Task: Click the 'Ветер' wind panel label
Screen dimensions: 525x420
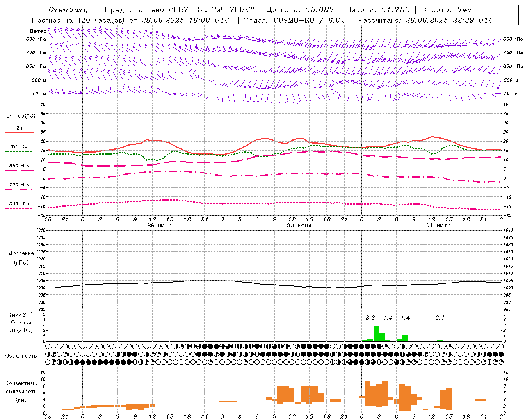Action: coord(37,31)
